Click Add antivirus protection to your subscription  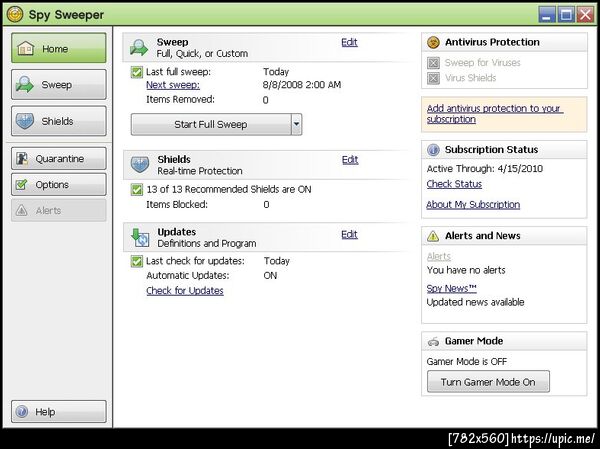(494, 114)
